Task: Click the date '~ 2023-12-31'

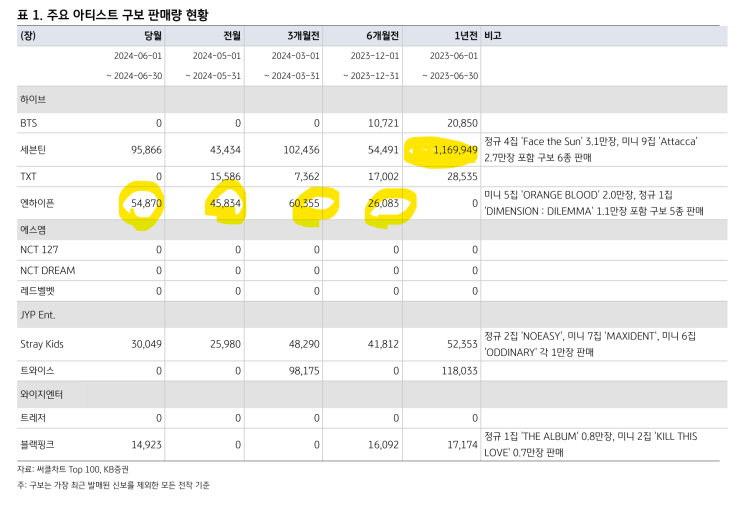Action: pos(372,76)
